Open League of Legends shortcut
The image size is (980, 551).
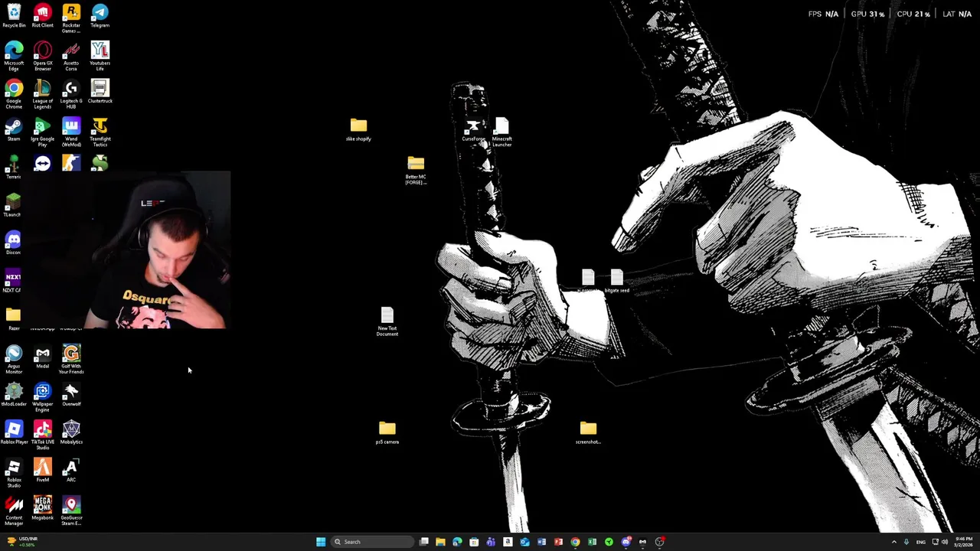(x=42, y=94)
